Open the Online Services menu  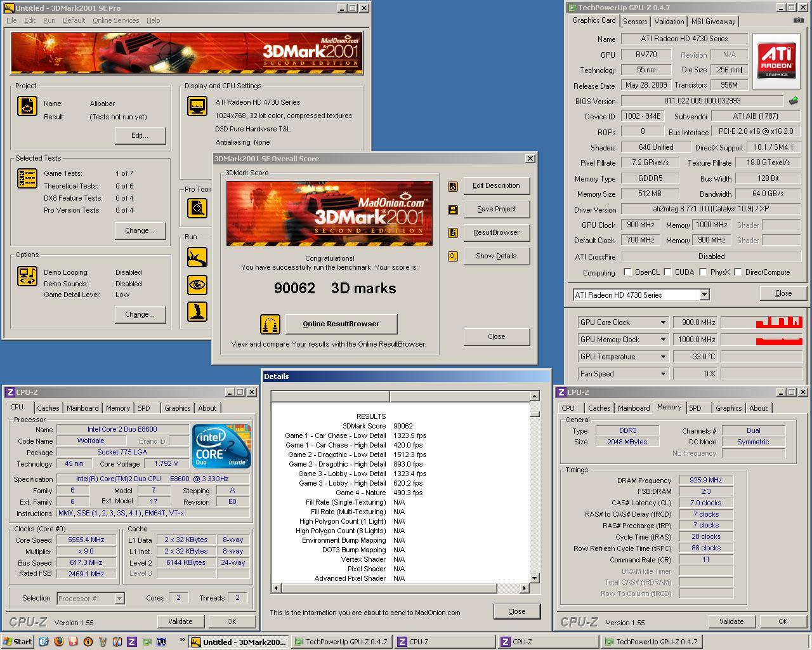[x=115, y=20]
